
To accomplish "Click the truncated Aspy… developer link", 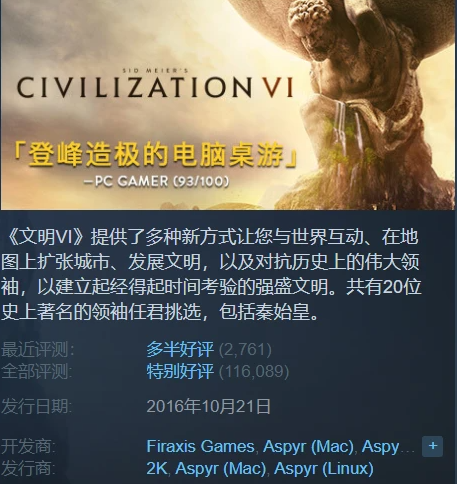I will coord(388,446).
